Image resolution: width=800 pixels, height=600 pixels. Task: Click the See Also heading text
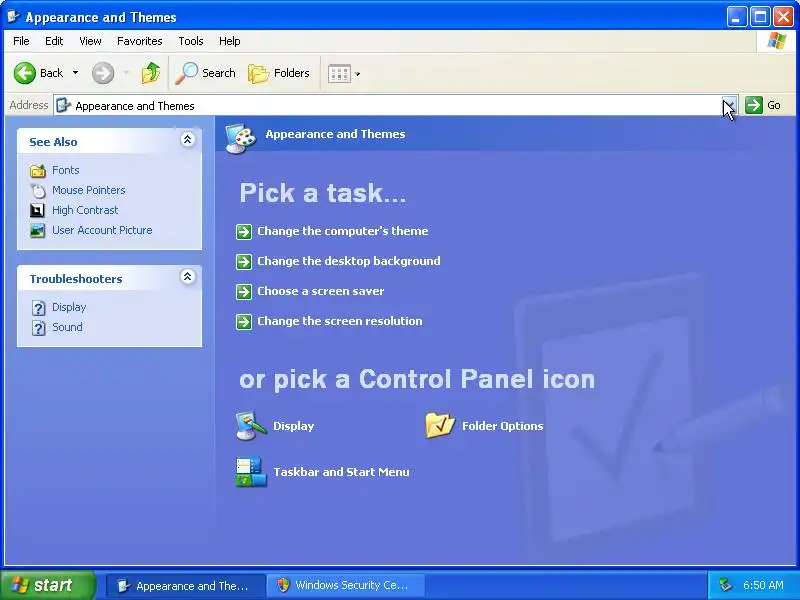tap(54, 142)
